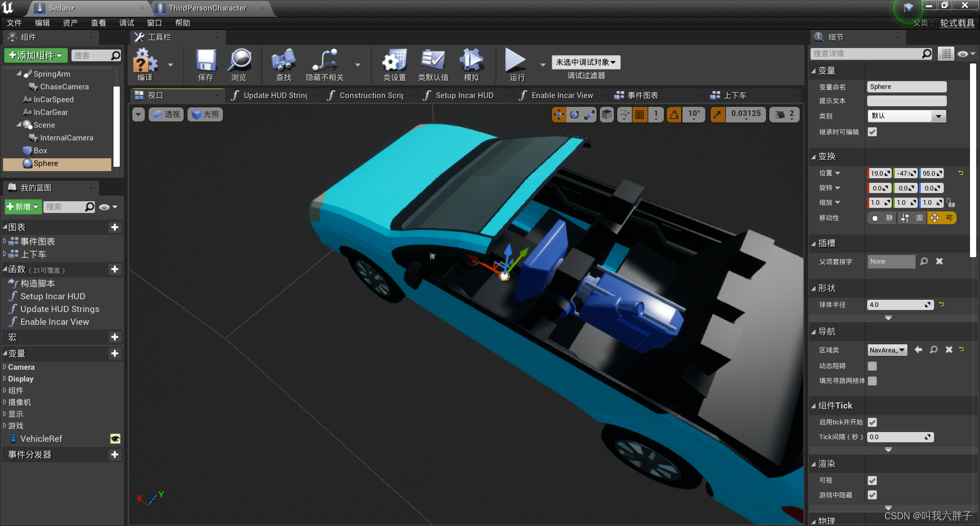Open property matrix grid icon in details

pyautogui.click(x=946, y=54)
